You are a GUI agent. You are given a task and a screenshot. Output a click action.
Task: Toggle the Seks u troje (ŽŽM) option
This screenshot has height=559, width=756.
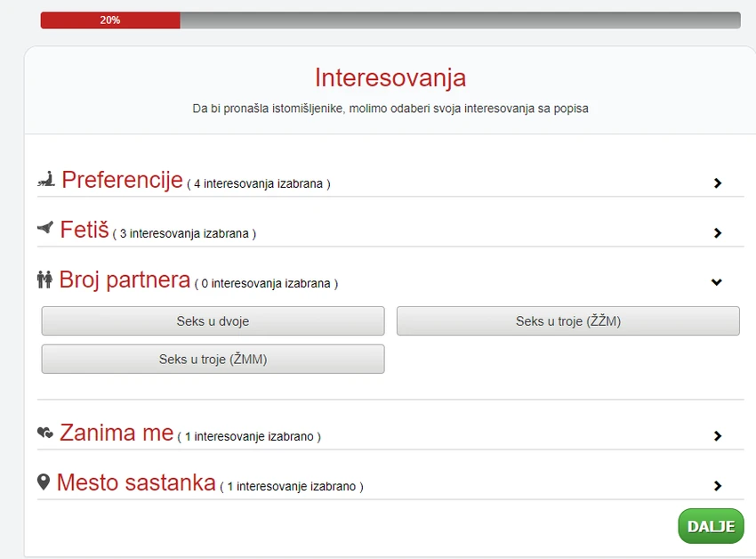point(568,321)
